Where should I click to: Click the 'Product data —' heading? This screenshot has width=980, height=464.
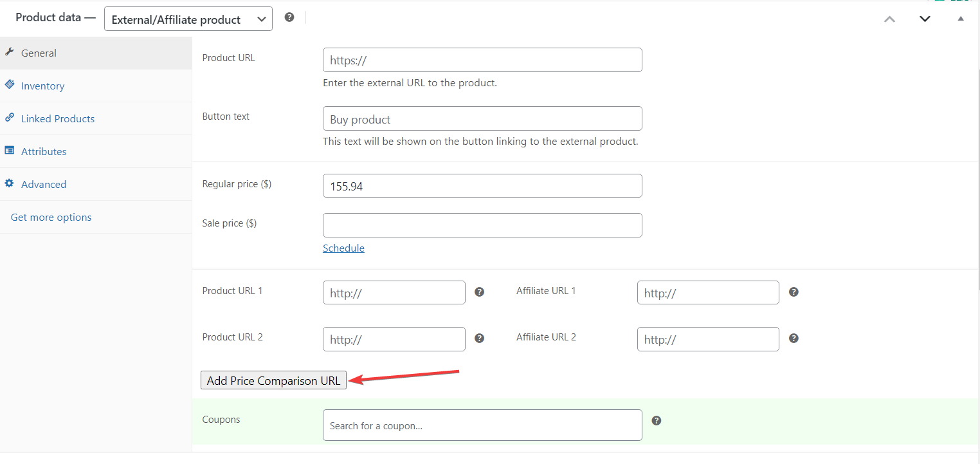(x=56, y=17)
